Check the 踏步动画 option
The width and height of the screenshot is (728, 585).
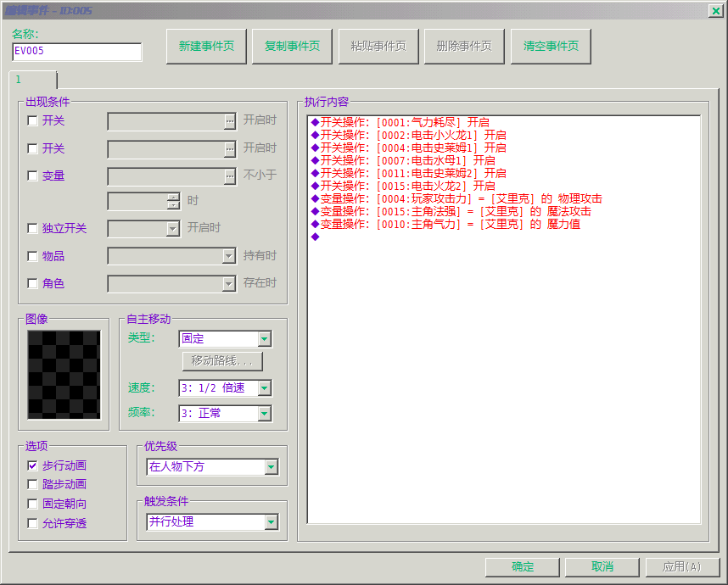[32, 484]
